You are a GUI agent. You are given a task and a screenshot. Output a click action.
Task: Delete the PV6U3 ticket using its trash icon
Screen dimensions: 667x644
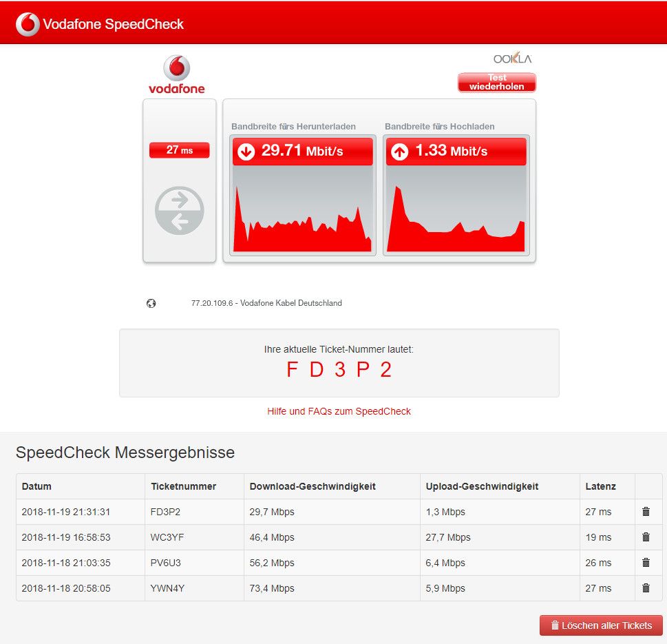tap(646, 563)
